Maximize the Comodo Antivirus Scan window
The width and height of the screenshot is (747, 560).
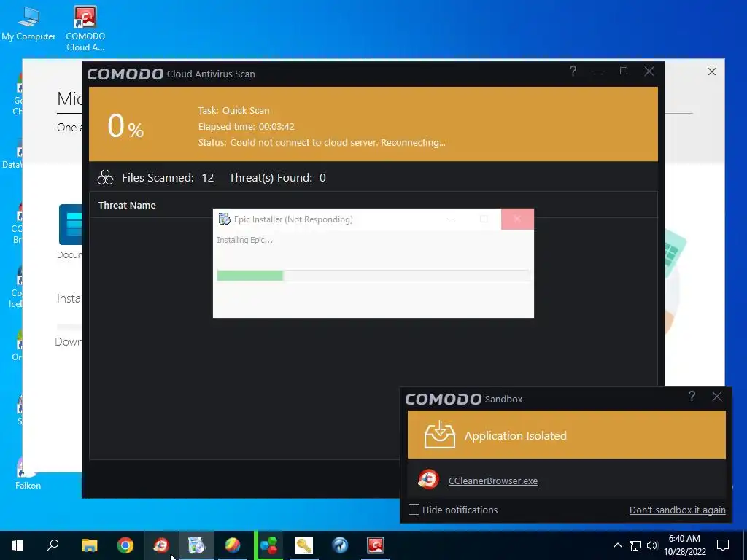point(624,71)
